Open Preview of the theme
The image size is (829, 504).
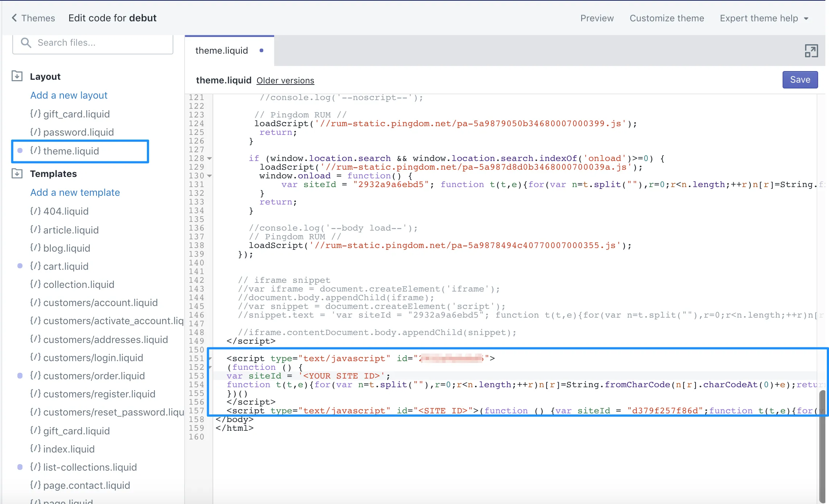597,18
